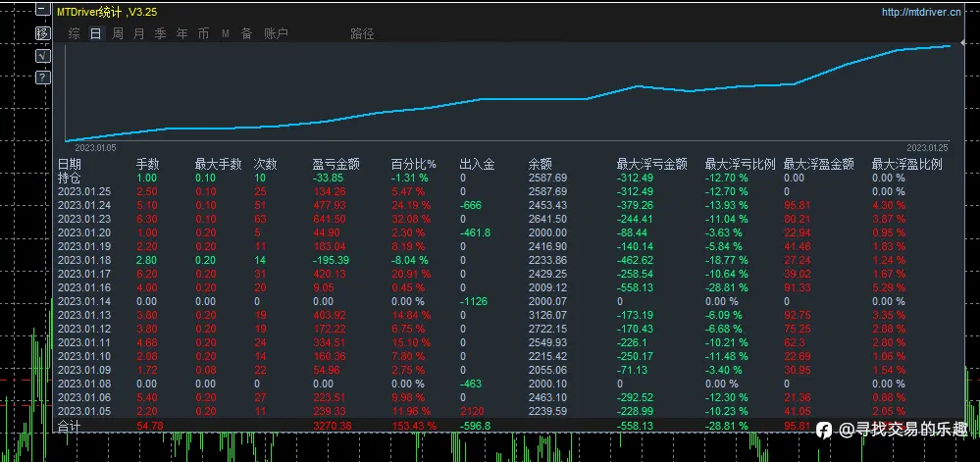
Task: Click the -462.62 floating loss value
Action: [x=635, y=260]
